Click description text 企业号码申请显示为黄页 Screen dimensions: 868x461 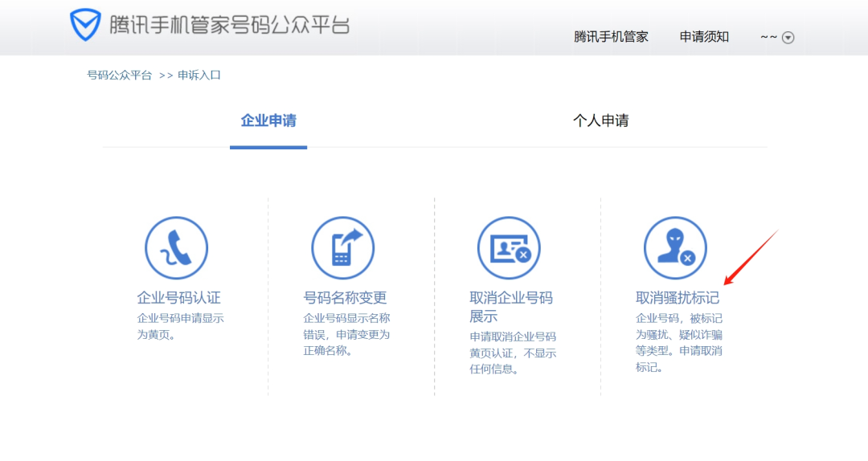click(181, 327)
